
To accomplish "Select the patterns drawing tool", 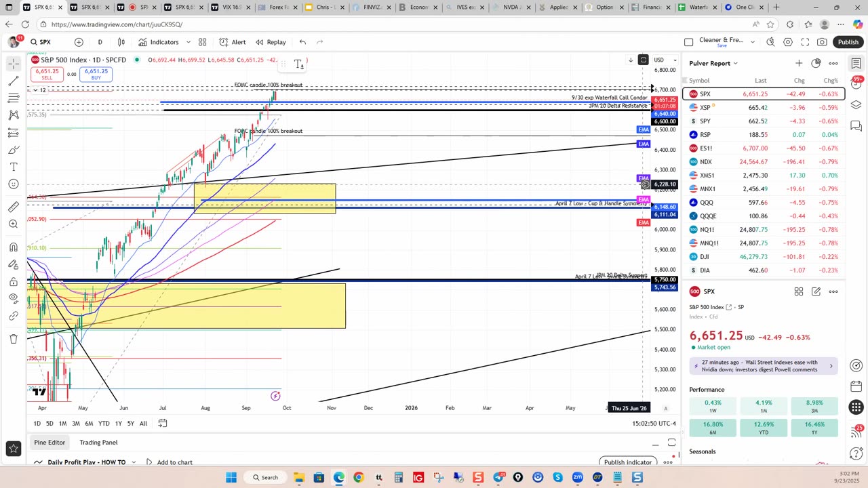I will 14,115.
